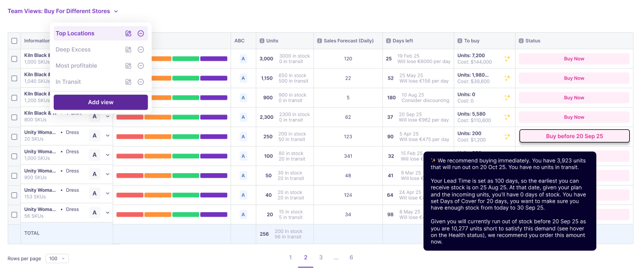This screenshot has height=268, width=644.
Task: Edit the Most profitable view
Action: [128, 66]
